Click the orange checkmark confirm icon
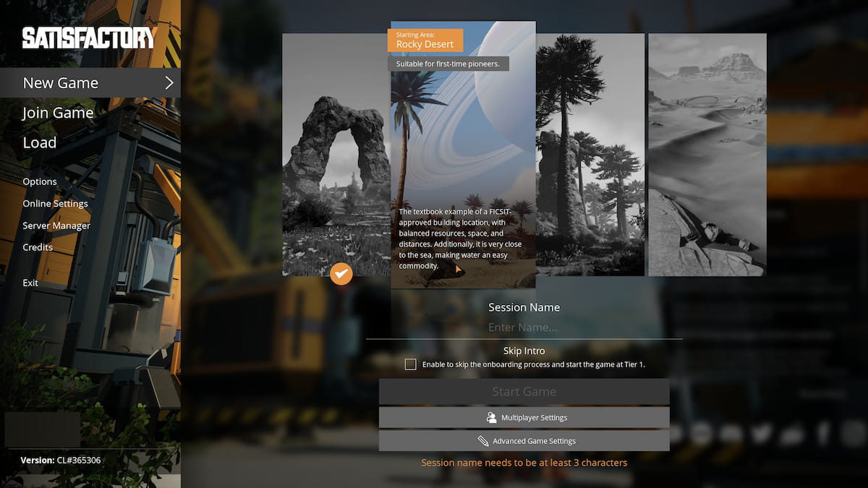 point(341,274)
